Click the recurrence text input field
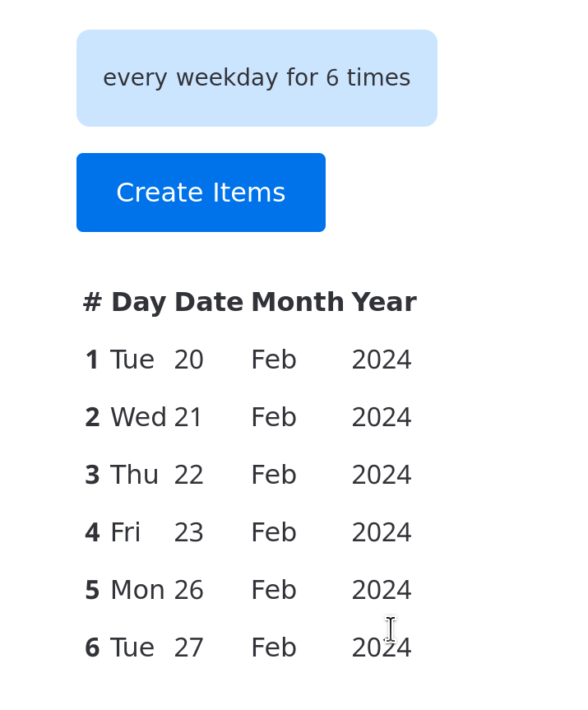The image size is (588, 710). pyautogui.click(x=257, y=78)
